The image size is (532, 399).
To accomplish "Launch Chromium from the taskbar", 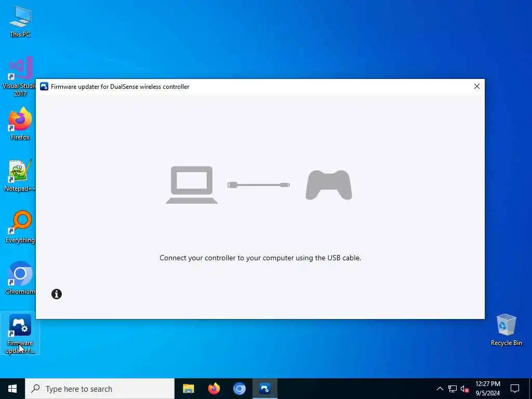I will (239, 389).
